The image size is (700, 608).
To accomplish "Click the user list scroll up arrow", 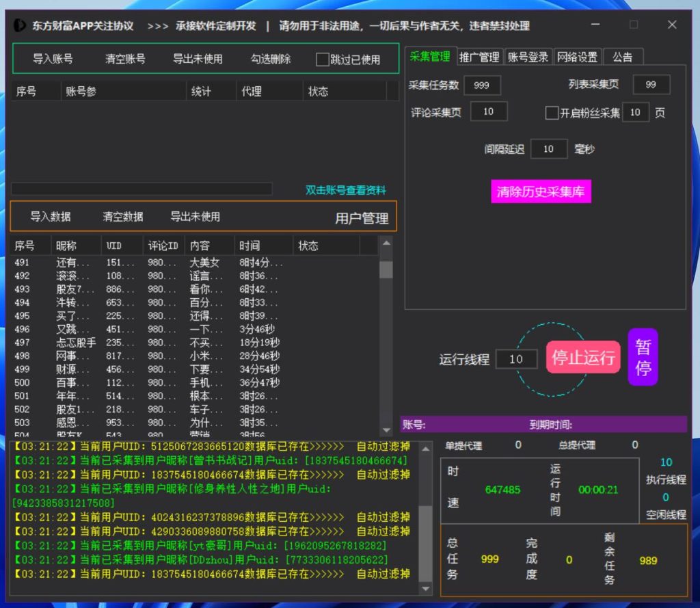I will pyautogui.click(x=386, y=243).
